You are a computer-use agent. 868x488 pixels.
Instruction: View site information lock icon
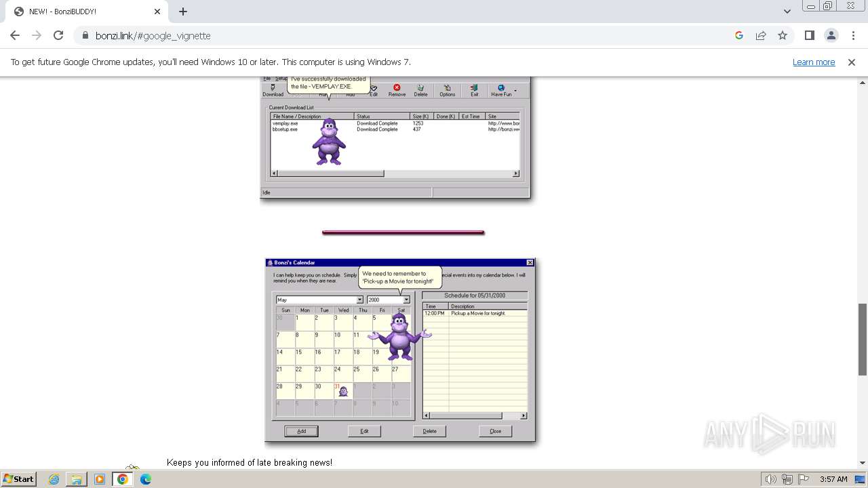tap(85, 36)
